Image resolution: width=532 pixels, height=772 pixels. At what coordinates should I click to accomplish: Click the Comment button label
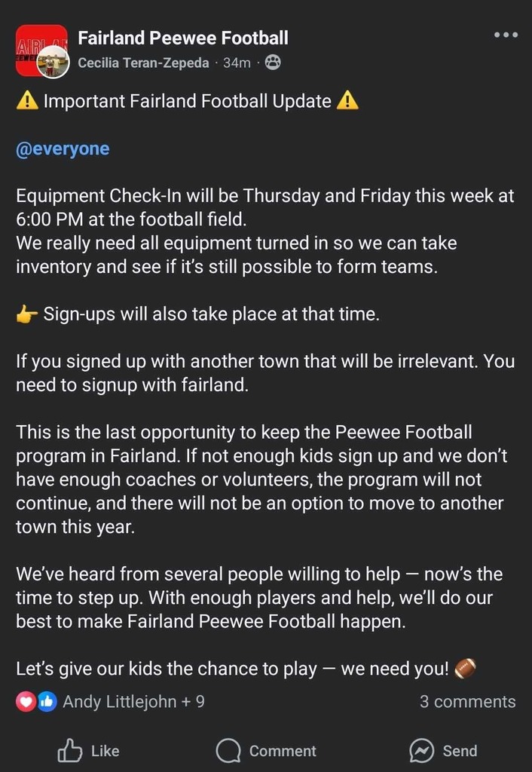click(x=283, y=751)
